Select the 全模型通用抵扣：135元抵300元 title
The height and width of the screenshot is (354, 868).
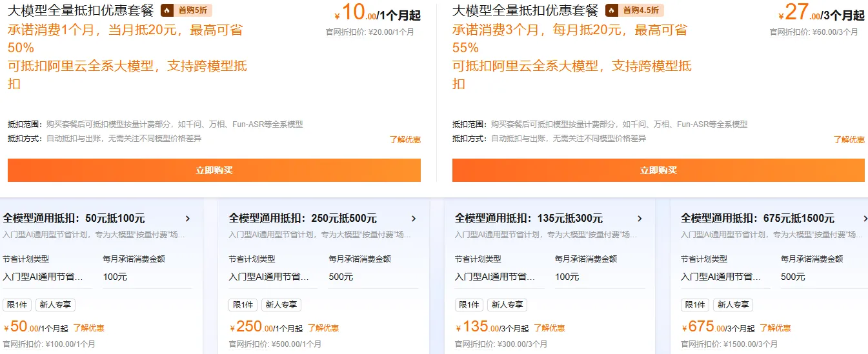tap(529, 219)
